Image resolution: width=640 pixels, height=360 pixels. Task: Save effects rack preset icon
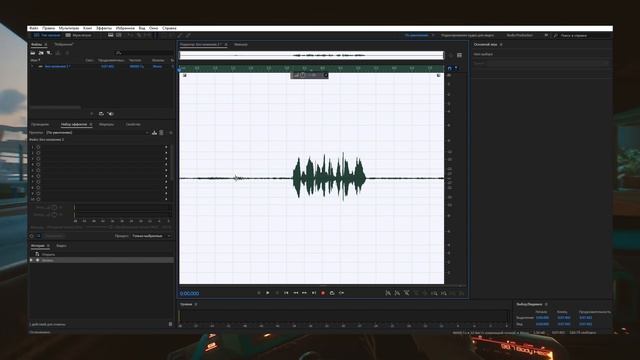coord(154,133)
